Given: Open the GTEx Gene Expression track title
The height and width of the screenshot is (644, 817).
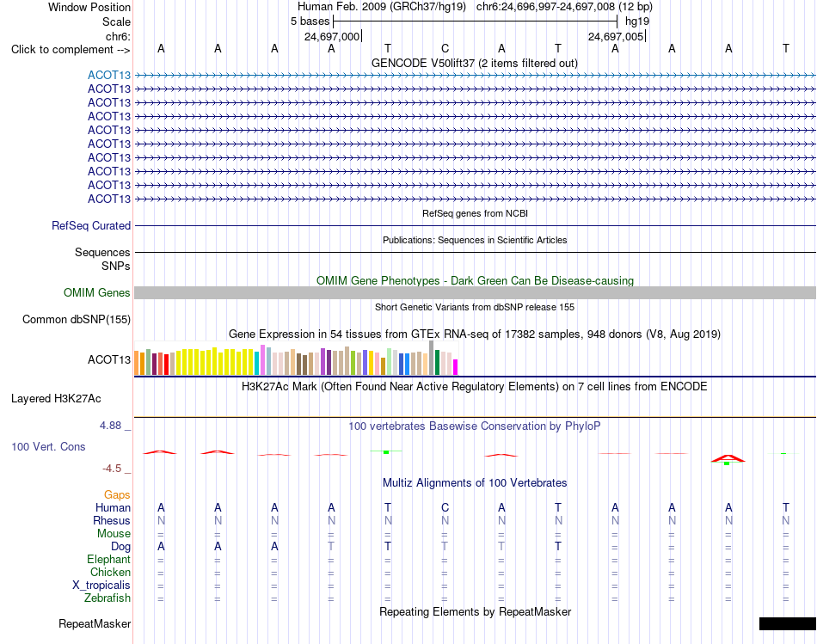Looking at the screenshot, I should pyautogui.click(x=475, y=334).
